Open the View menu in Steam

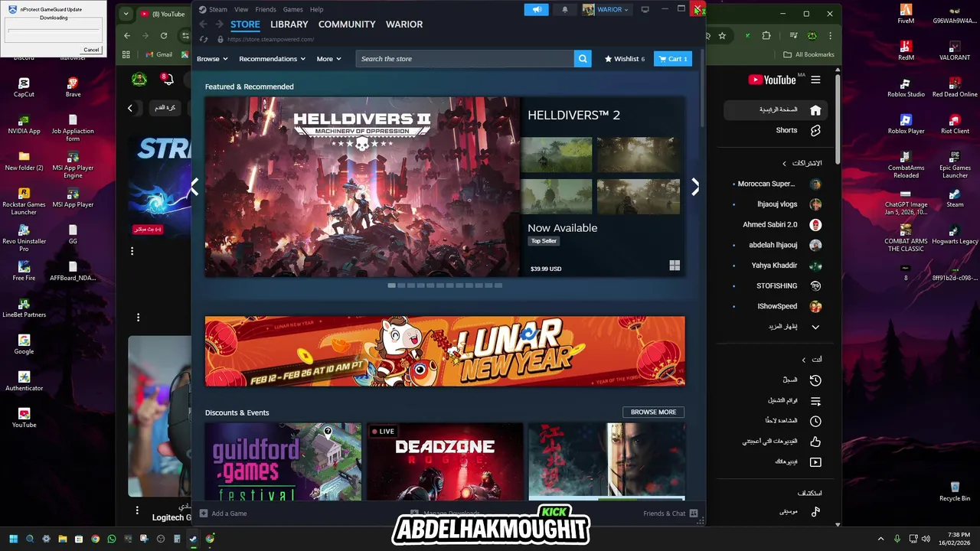[241, 9]
